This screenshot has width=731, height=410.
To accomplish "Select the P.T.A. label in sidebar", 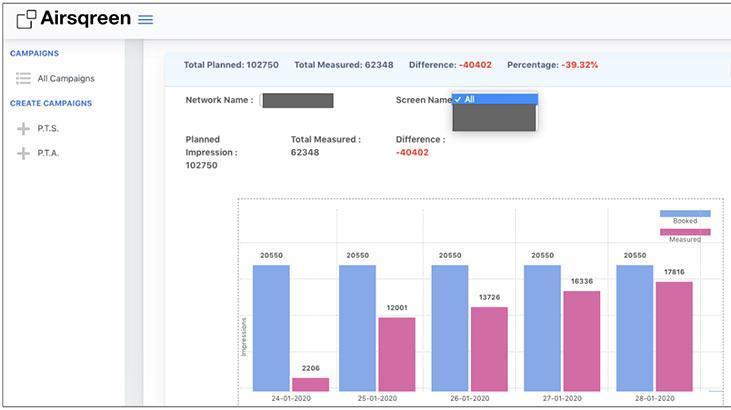I will tap(49, 153).
